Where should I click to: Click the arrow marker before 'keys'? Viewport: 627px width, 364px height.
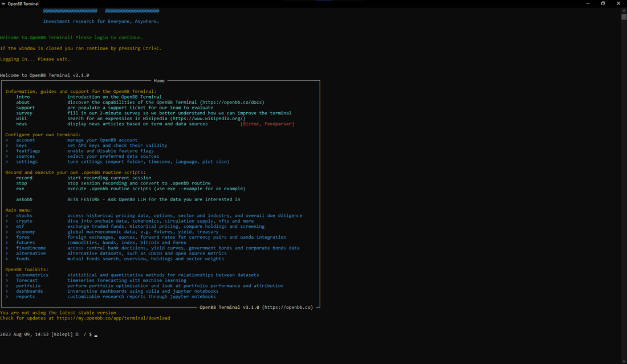pos(7,145)
